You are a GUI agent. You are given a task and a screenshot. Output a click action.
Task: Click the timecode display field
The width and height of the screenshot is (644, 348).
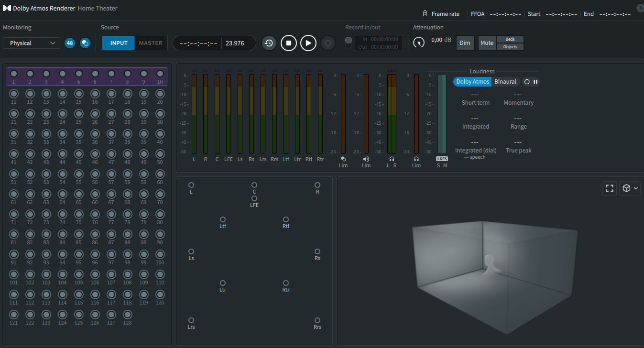click(x=198, y=43)
